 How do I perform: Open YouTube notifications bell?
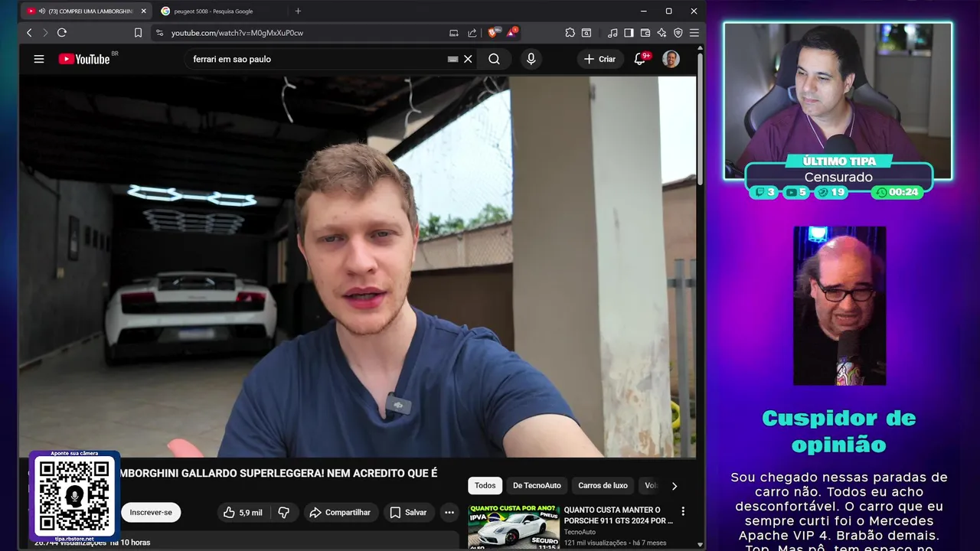tap(640, 59)
